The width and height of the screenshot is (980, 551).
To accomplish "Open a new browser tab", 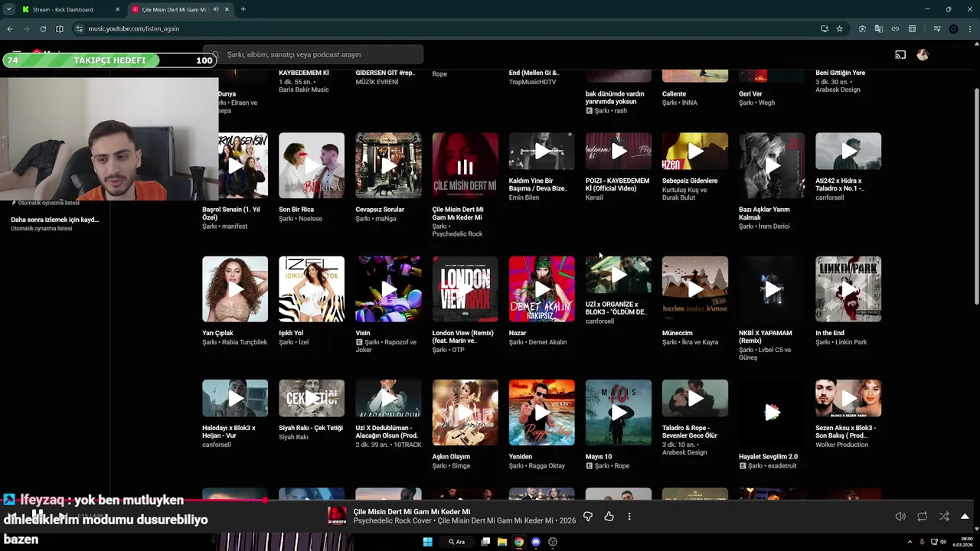I will (x=243, y=9).
